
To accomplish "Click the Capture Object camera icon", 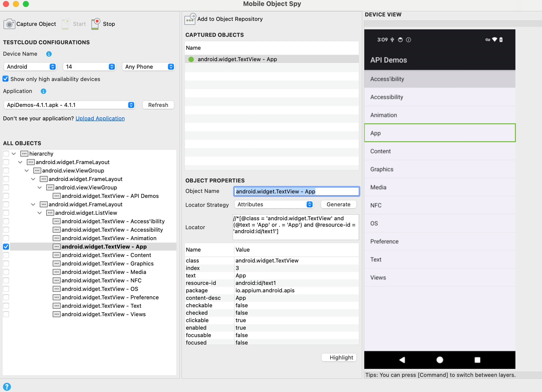I will pos(9,24).
